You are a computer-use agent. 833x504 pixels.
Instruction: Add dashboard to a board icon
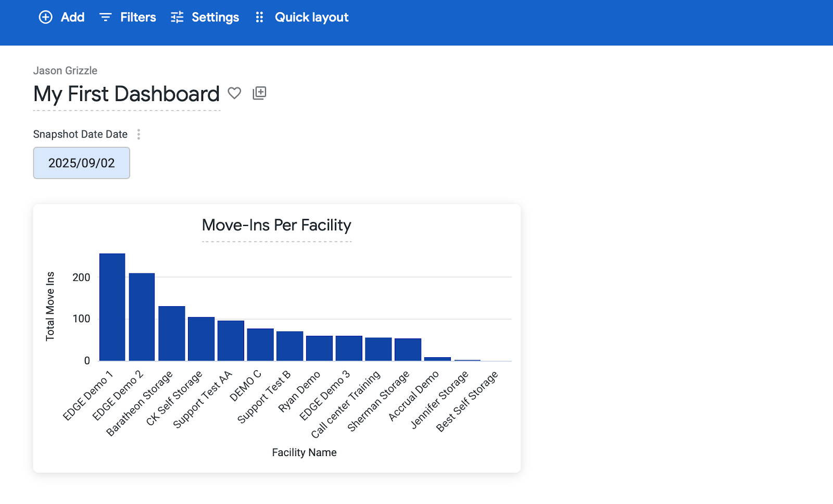tap(259, 93)
